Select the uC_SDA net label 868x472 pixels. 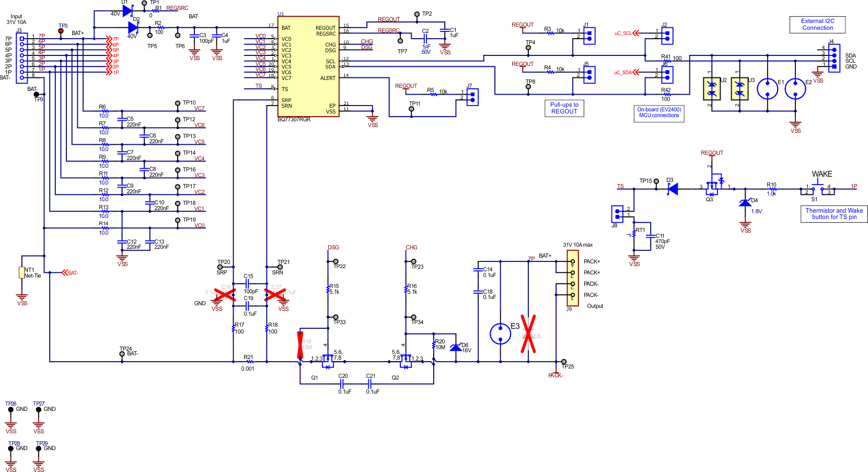[x=623, y=73]
